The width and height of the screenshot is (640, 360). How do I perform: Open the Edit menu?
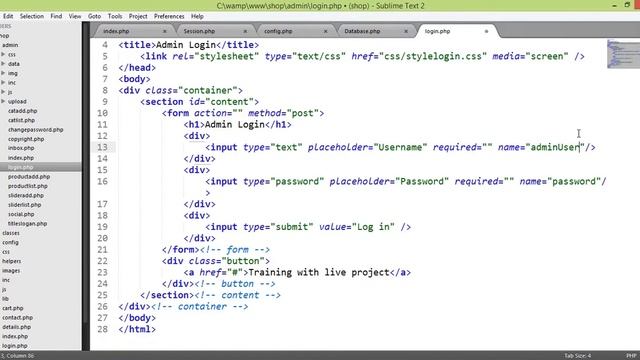[x=8, y=16]
